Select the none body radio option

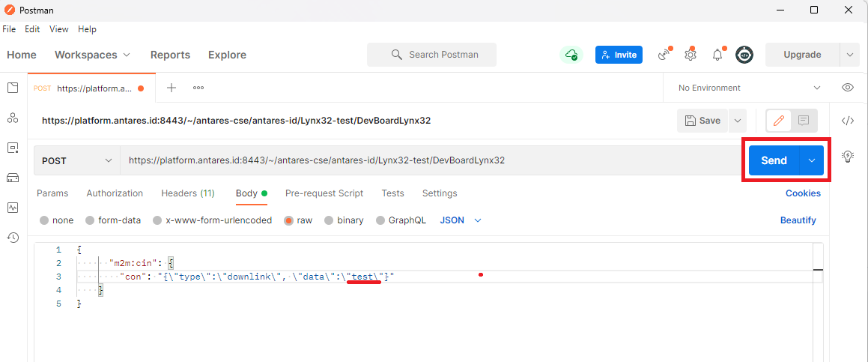pyautogui.click(x=44, y=220)
